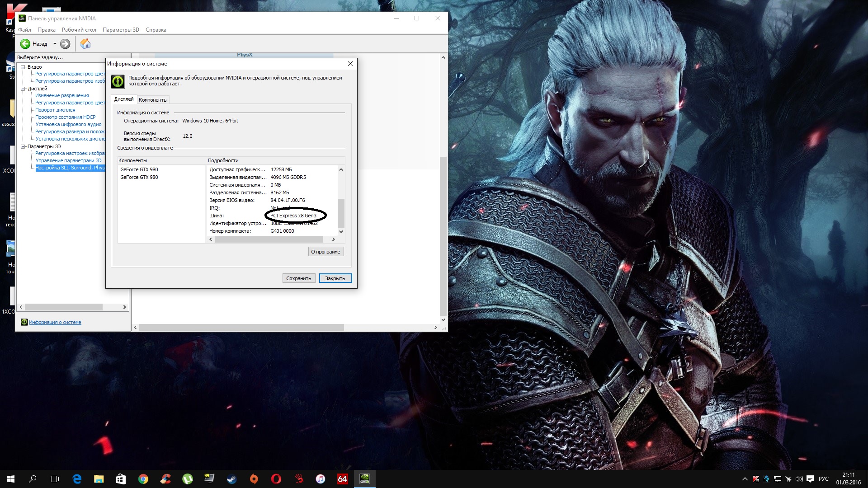Switch to the Компоненты tab
Image resolution: width=868 pixels, height=488 pixels.
coord(153,100)
